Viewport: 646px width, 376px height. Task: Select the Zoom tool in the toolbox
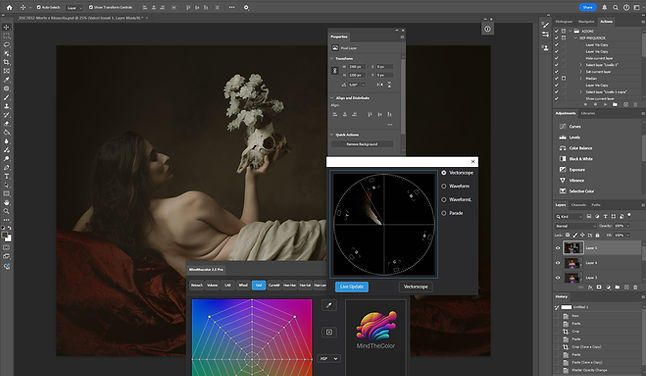[6, 211]
